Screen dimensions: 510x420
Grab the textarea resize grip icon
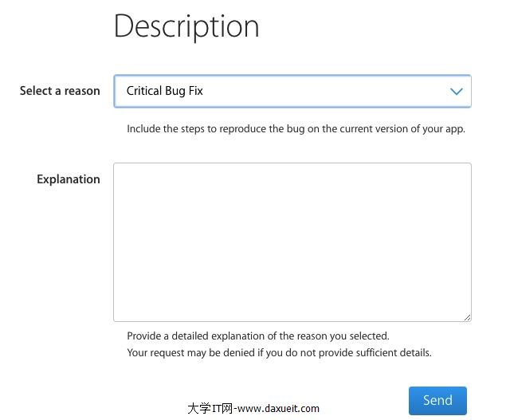pos(467,316)
